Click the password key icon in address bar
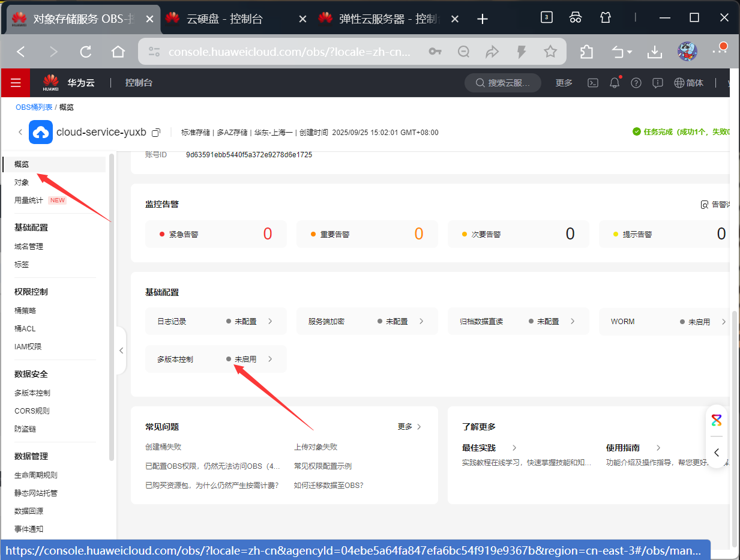Viewport: 740px width, 560px height. coord(435,52)
